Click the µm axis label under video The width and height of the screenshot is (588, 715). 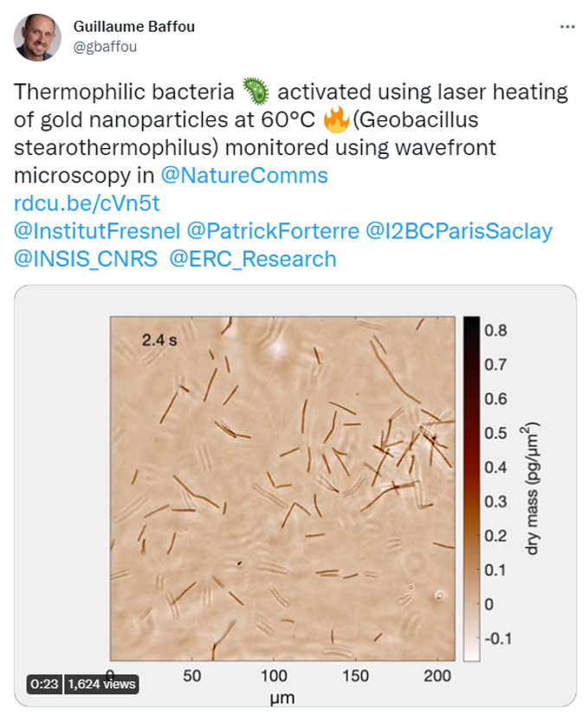point(281,696)
